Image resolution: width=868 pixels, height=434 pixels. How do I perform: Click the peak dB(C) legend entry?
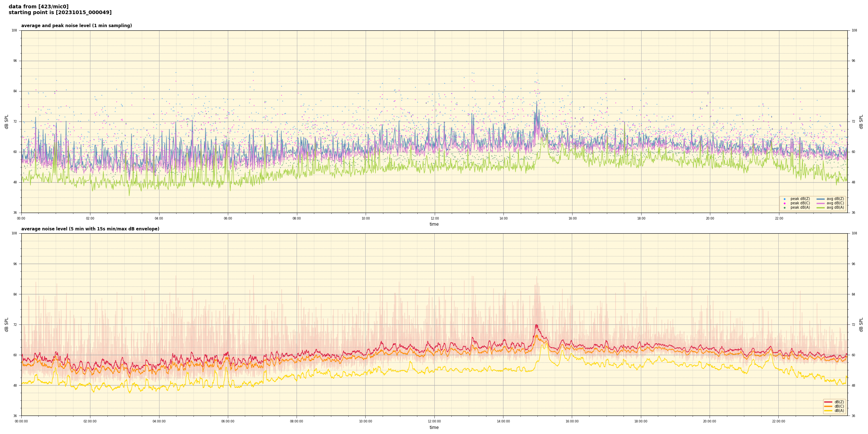pyautogui.click(x=800, y=203)
